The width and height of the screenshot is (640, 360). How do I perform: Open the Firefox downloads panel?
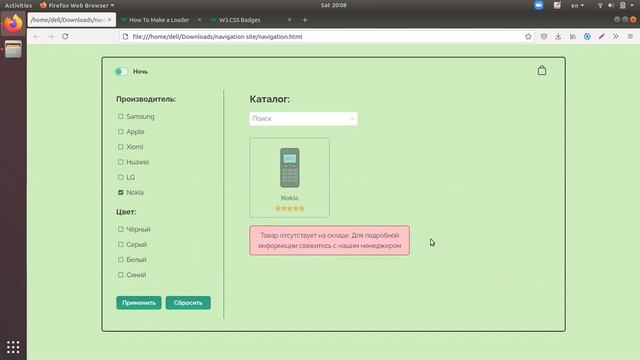pos(558,36)
